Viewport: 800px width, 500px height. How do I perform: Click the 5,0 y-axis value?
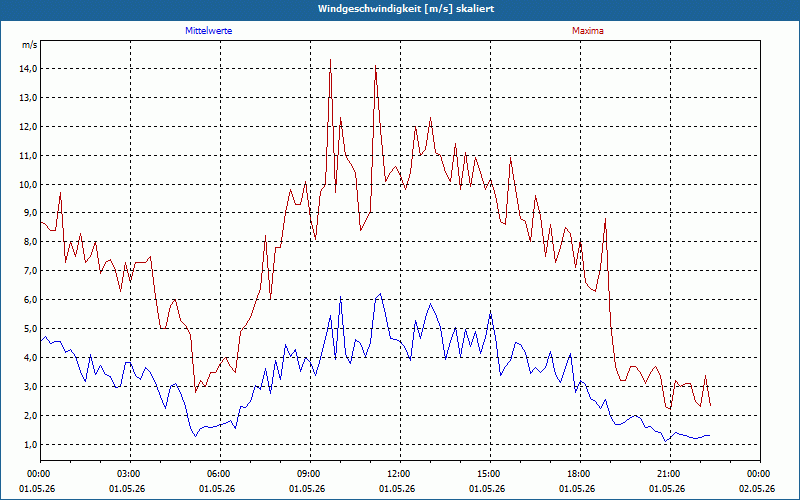30,329
